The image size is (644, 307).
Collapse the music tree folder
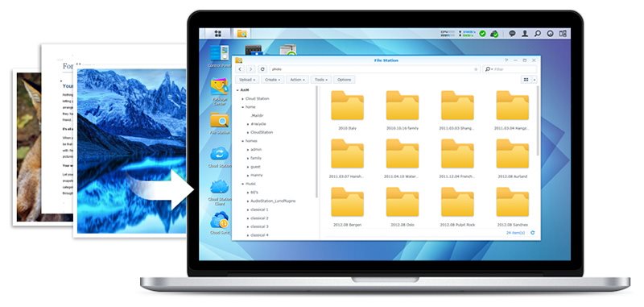243,184
